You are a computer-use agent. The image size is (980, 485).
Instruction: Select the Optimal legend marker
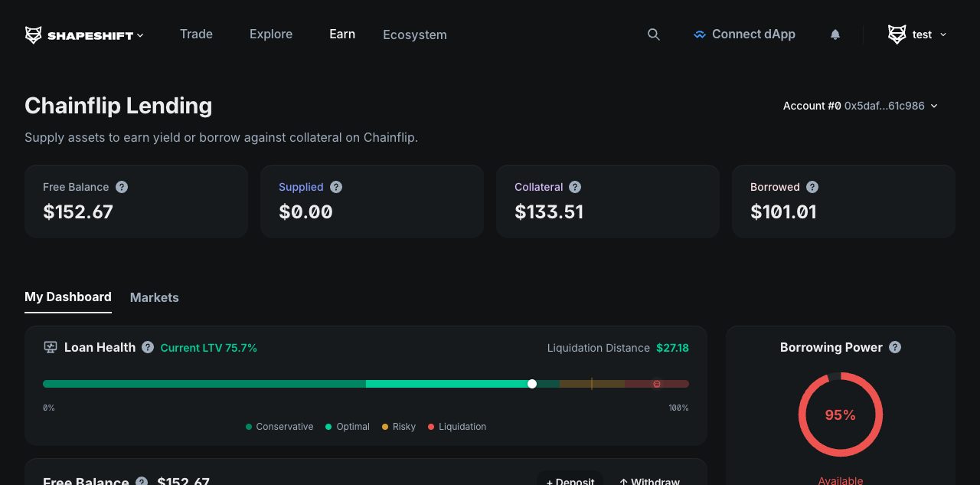point(328,427)
